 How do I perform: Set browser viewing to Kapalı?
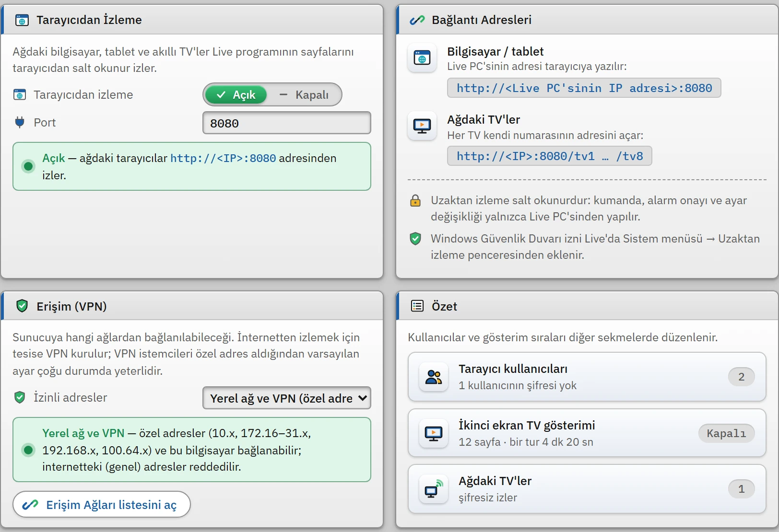click(304, 95)
